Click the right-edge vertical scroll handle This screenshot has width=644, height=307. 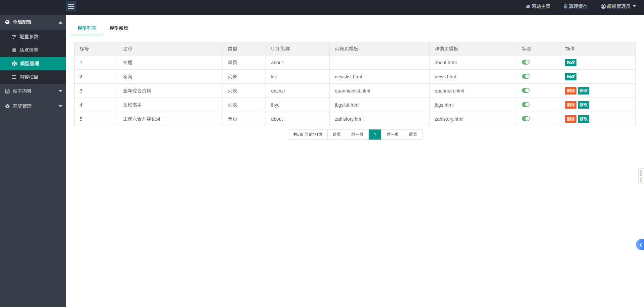click(x=641, y=176)
